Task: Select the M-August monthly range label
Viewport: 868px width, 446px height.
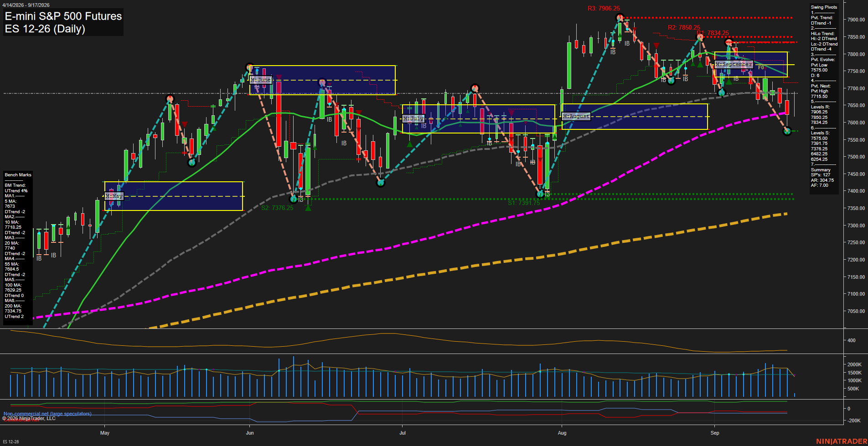Action: 576,116
